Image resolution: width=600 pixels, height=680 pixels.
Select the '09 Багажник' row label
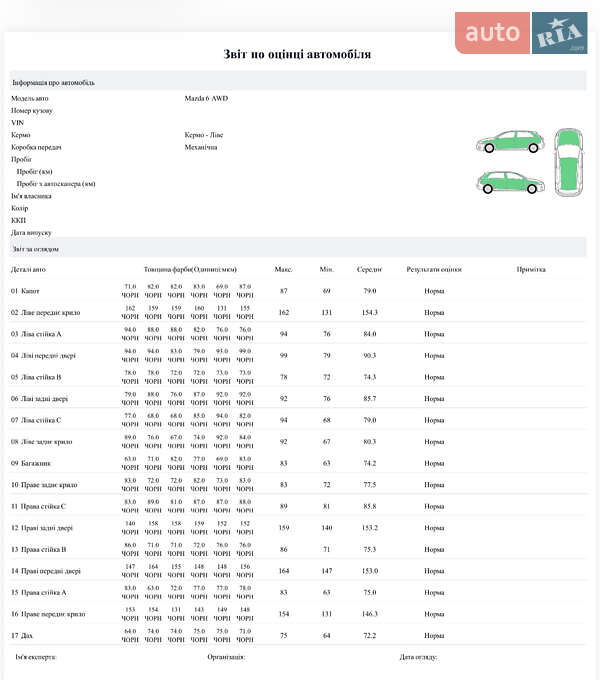pos(32,463)
